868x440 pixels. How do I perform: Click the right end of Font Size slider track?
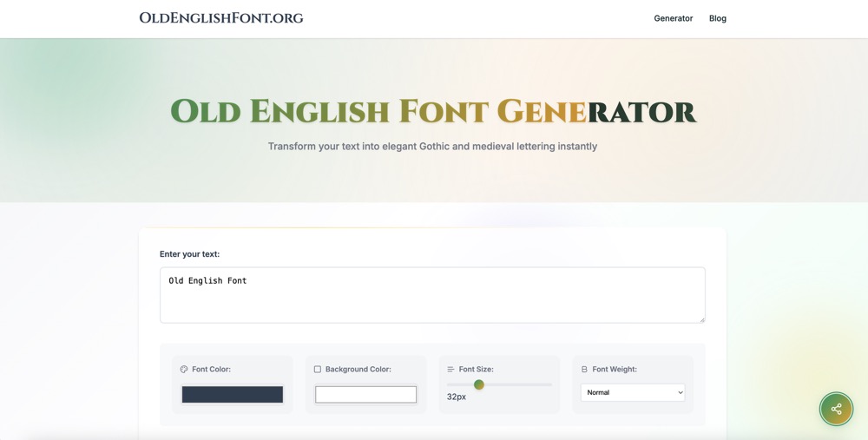[549, 384]
